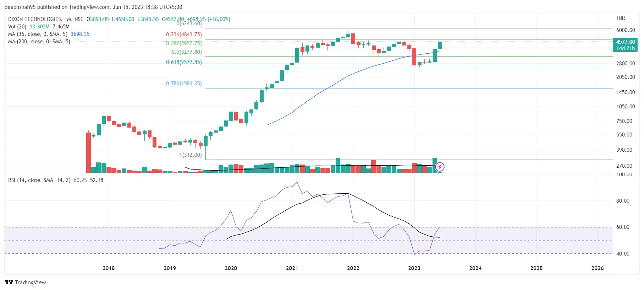The image size is (644, 290).
Task: Click the 1450.00 price scale value
Action: [x=626, y=92]
